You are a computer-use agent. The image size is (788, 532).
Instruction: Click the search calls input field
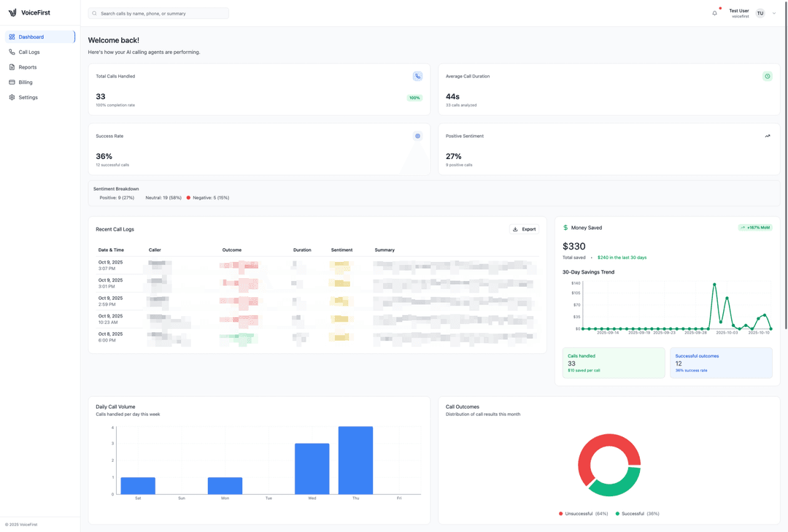pos(159,13)
